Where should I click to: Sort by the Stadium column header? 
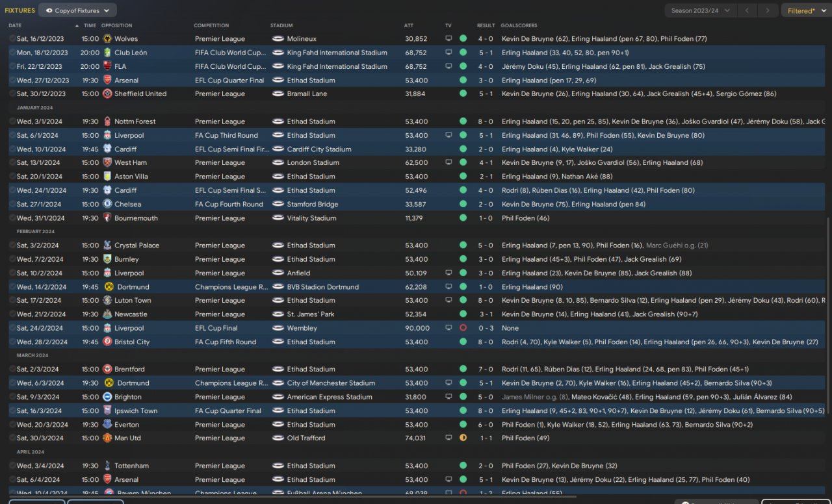point(281,26)
